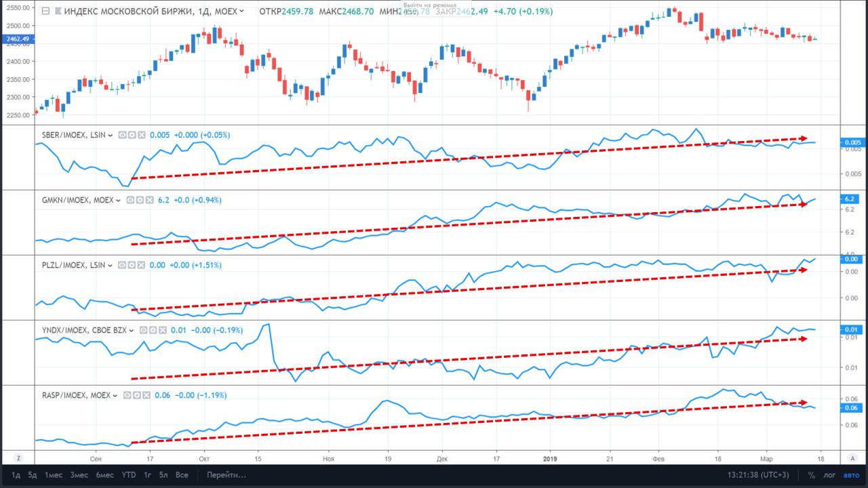This screenshot has width=868, height=488.
Task: Open the «Перейти...» go-to-date dialog
Action: (x=227, y=475)
